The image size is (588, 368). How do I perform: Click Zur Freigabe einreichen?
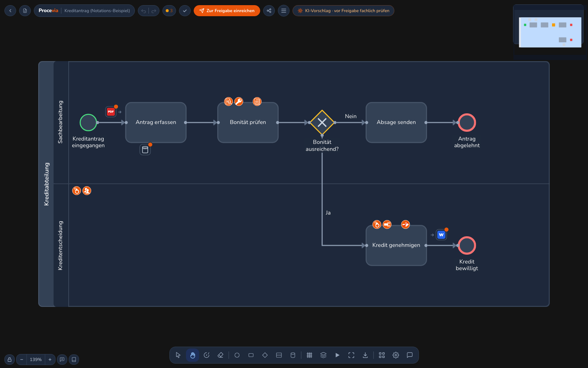pyautogui.click(x=227, y=11)
